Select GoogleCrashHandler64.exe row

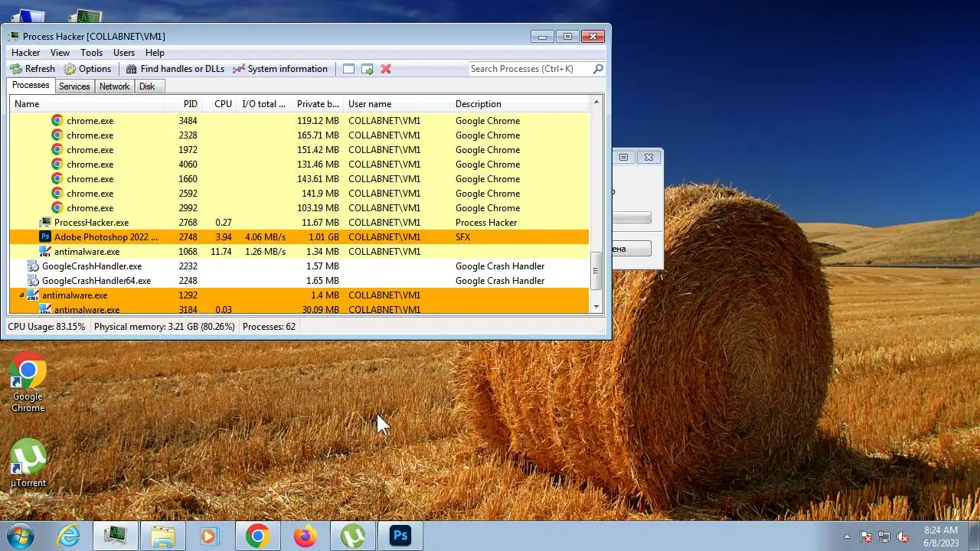pyautogui.click(x=299, y=281)
